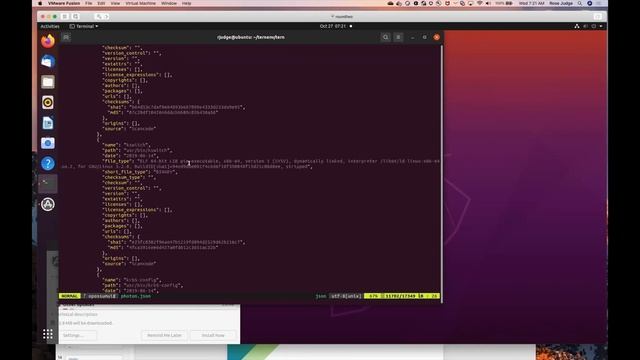Click the Wi-Fi icon in macOS menu bar
The width and height of the screenshot is (640, 360).
pos(480,3)
